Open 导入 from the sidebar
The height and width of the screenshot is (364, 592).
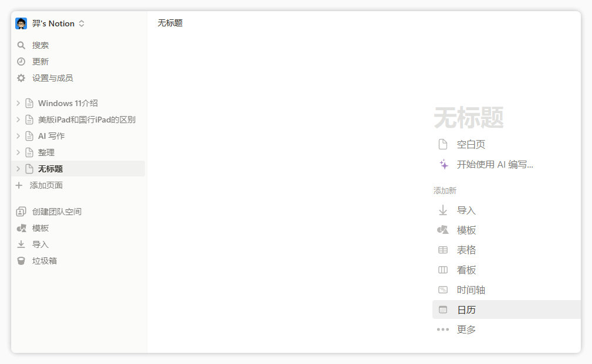[40, 244]
